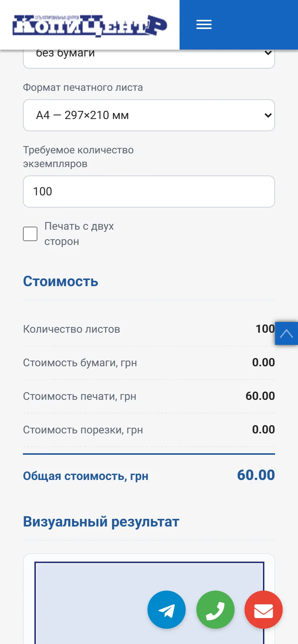Click the Визуальный результат heading
This screenshot has width=298, height=644.
(101, 522)
